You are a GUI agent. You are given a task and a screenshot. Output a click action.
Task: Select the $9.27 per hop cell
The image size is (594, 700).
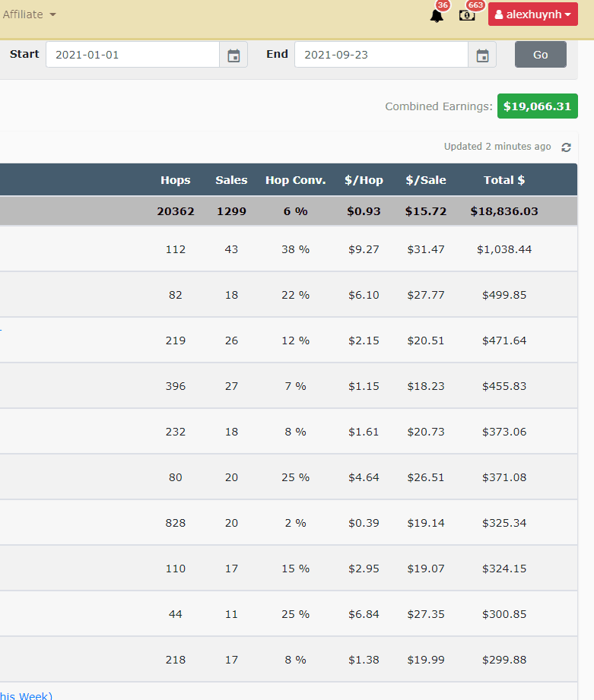(x=364, y=249)
